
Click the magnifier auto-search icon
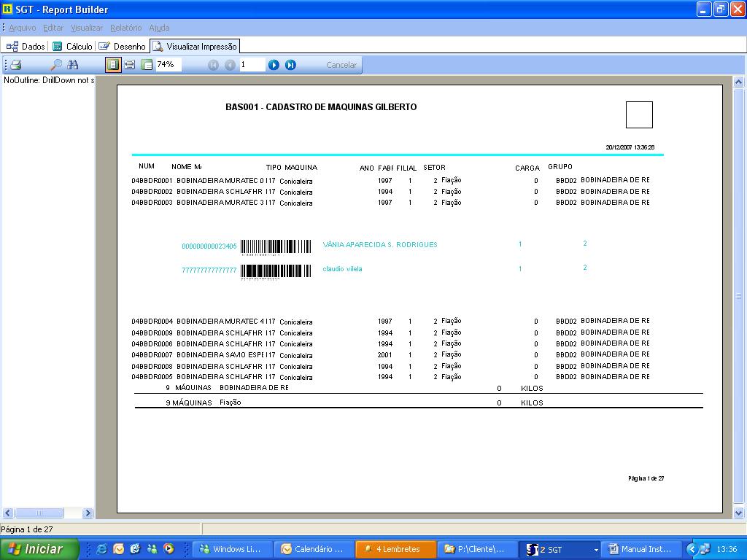(55, 65)
